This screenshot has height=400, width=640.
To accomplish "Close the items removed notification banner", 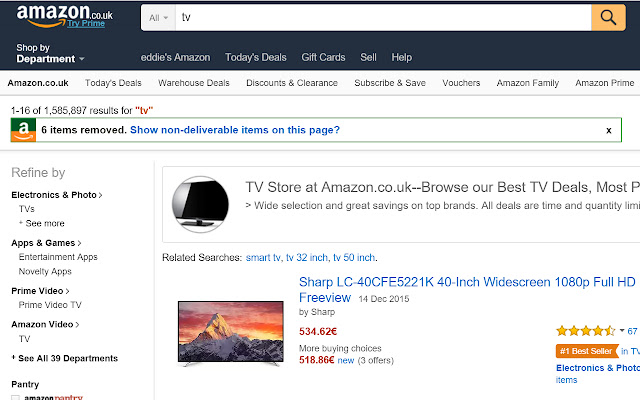I will (x=609, y=130).
